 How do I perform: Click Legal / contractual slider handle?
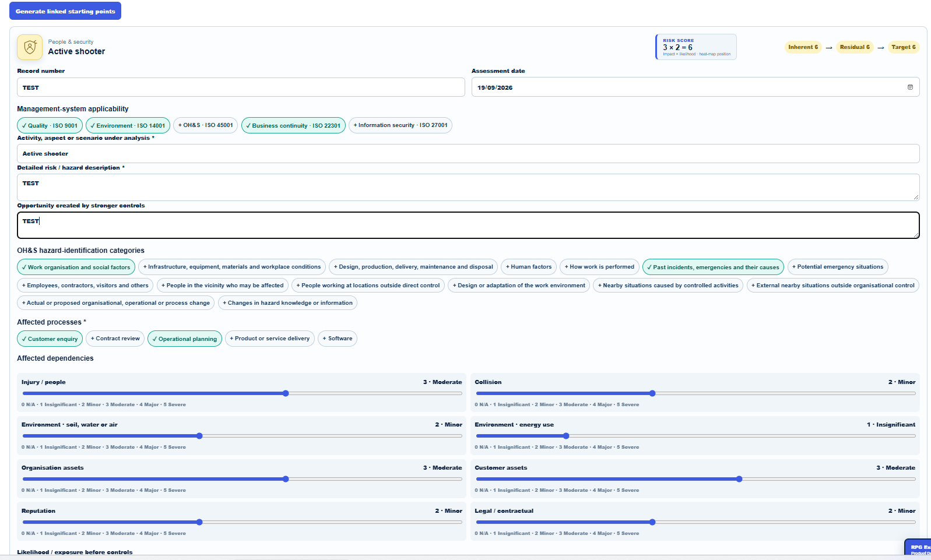pos(652,522)
